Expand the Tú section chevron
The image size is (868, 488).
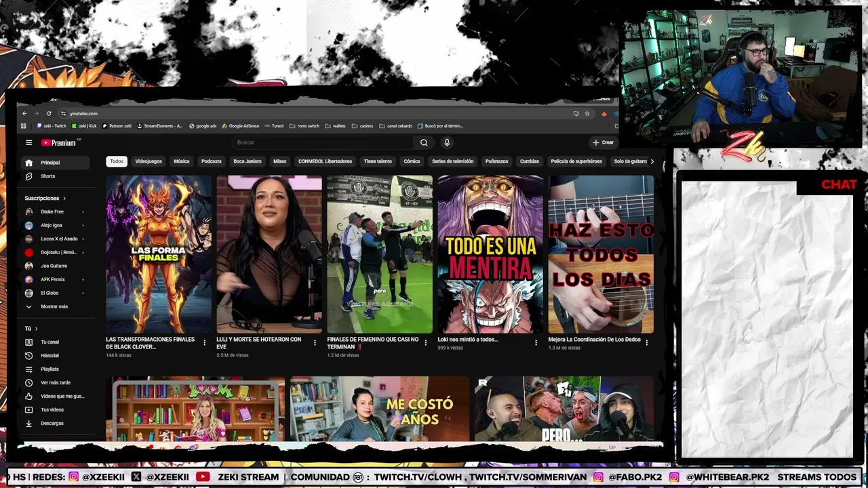pos(36,329)
